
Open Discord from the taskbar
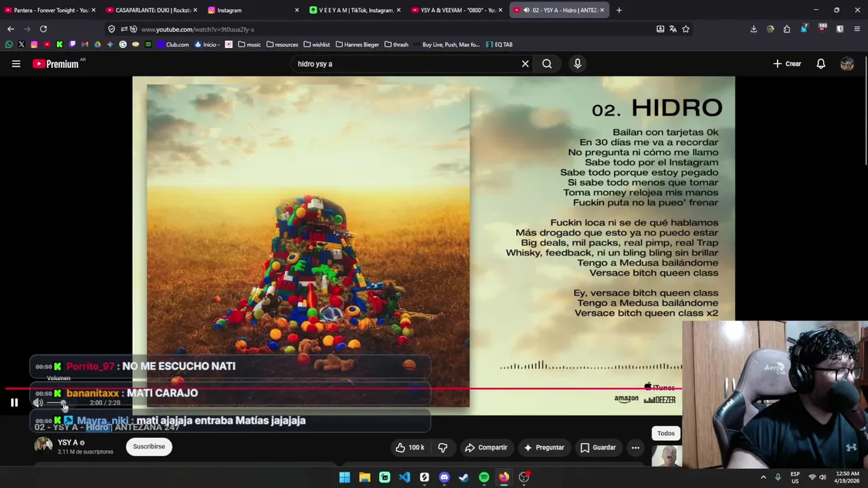[x=444, y=477]
